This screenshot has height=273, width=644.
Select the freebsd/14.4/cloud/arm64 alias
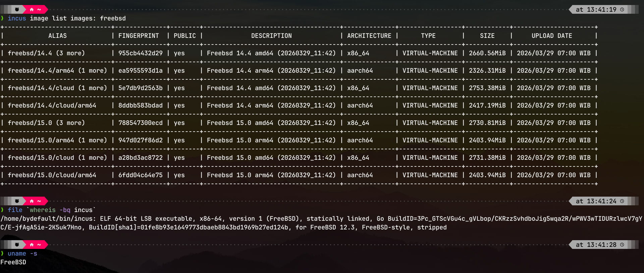coord(52,106)
